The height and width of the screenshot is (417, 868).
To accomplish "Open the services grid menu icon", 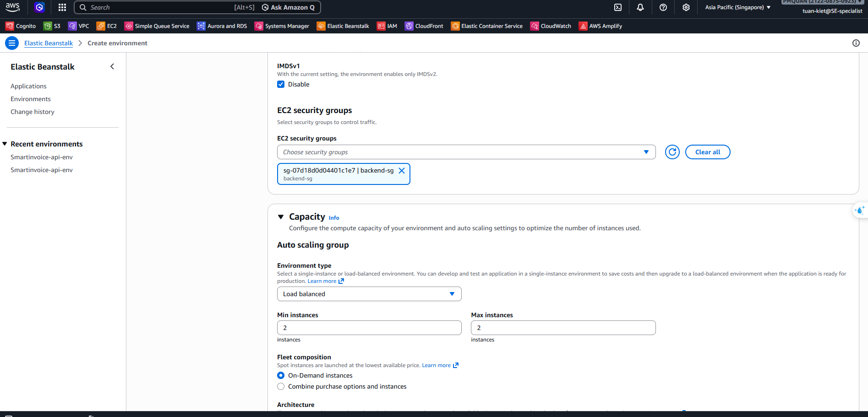I will click(62, 7).
